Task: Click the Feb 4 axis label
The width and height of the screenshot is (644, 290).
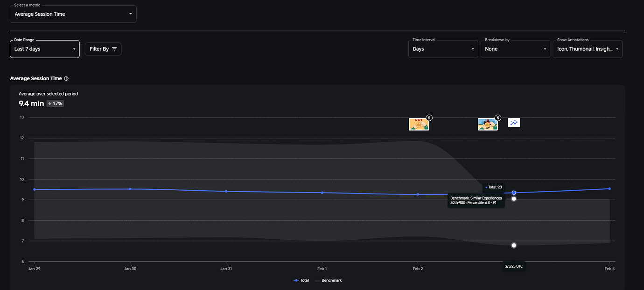Action: coord(609,269)
